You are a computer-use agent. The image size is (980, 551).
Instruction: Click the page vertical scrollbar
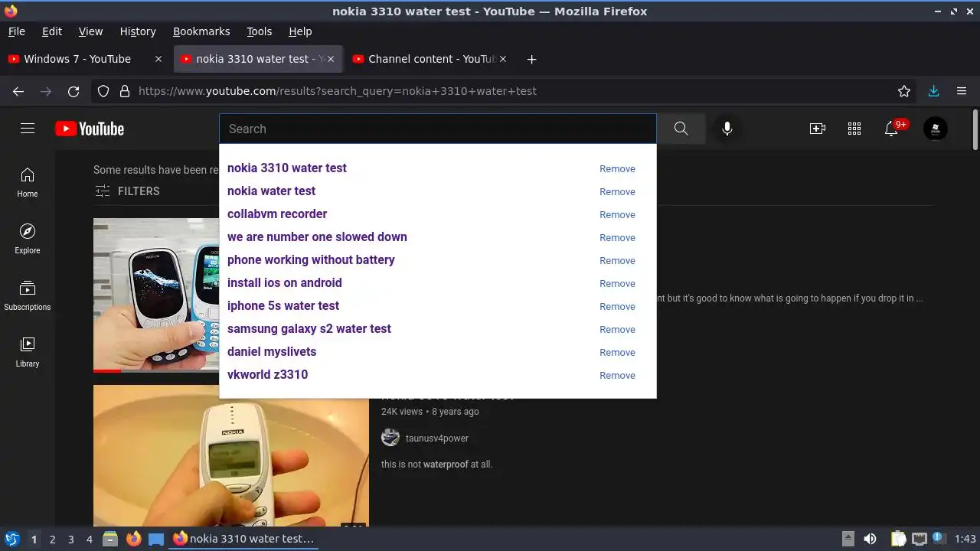click(x=975, y=130)
